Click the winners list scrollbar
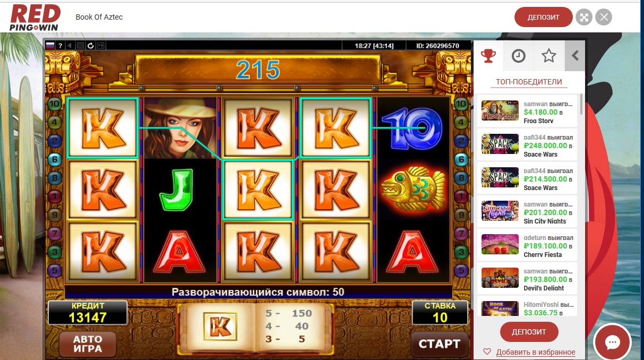Screen dimensions: 644x360 coord(581,104)
